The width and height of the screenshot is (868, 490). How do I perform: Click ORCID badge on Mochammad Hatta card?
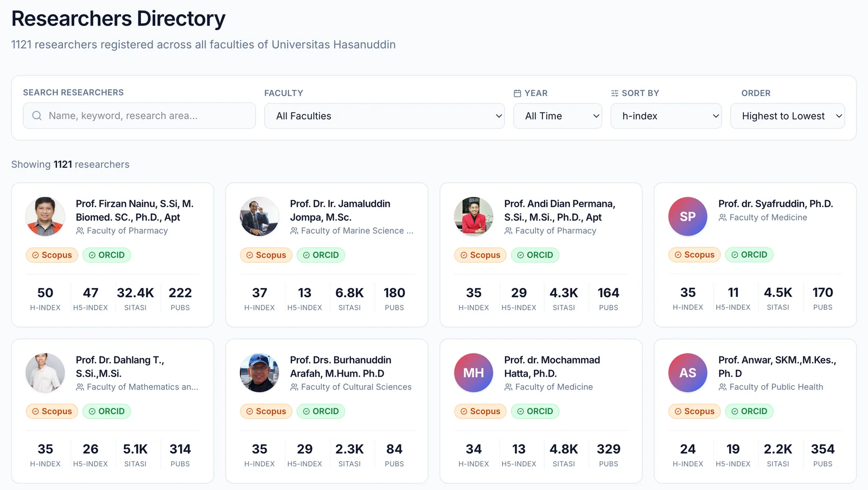tap(535, 411)
